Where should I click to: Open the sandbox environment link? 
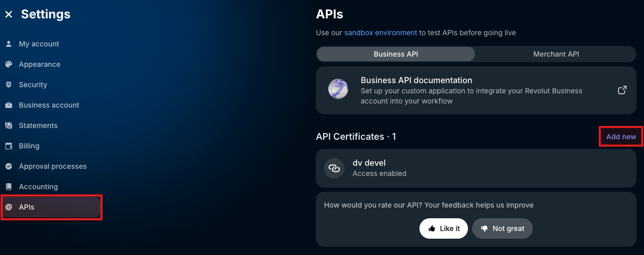[381, 33]
